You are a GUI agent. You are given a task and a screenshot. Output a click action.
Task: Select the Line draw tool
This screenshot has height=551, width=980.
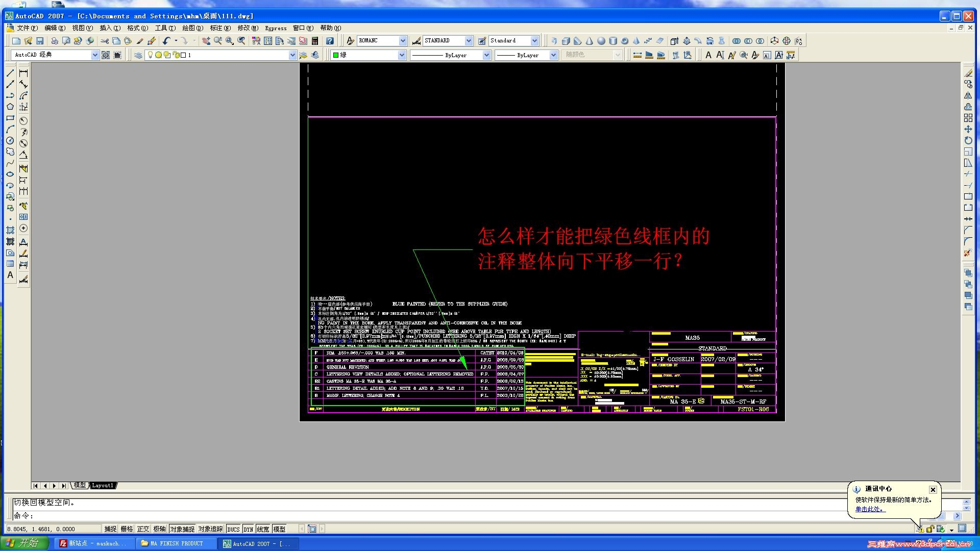(10, 73)
